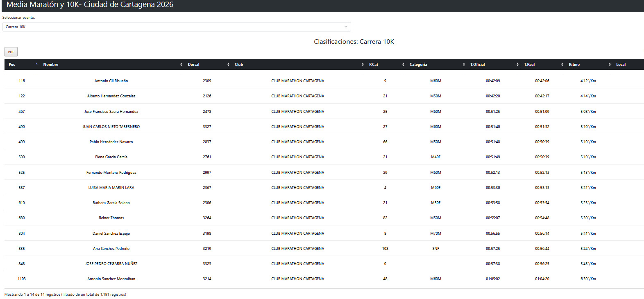Click runner name Elena García García
Screen dimensions: 644x299
tap(111, 157)
